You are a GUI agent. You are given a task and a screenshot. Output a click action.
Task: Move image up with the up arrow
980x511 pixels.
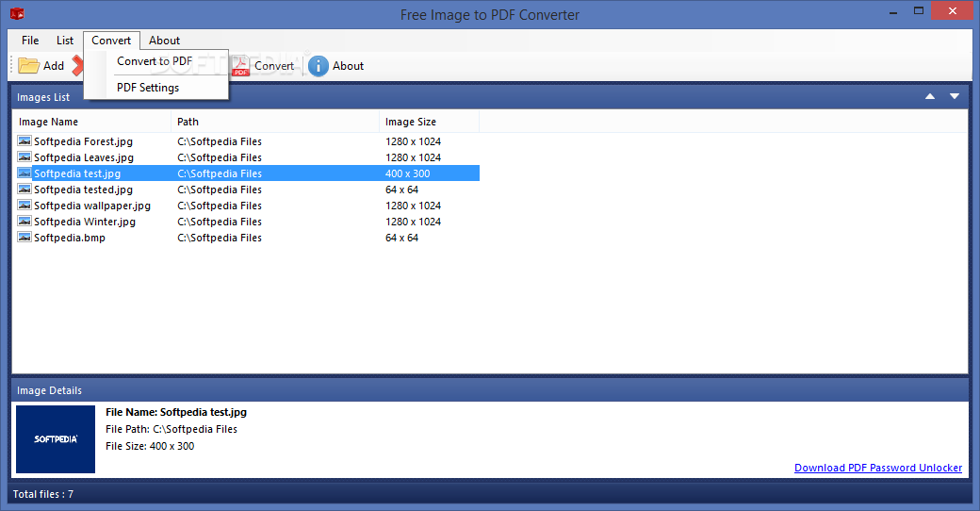click(x=930, y=96)
